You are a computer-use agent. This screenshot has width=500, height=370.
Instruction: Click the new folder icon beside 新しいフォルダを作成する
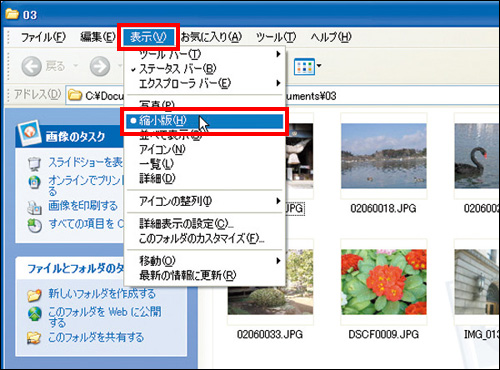coord(34,295)
